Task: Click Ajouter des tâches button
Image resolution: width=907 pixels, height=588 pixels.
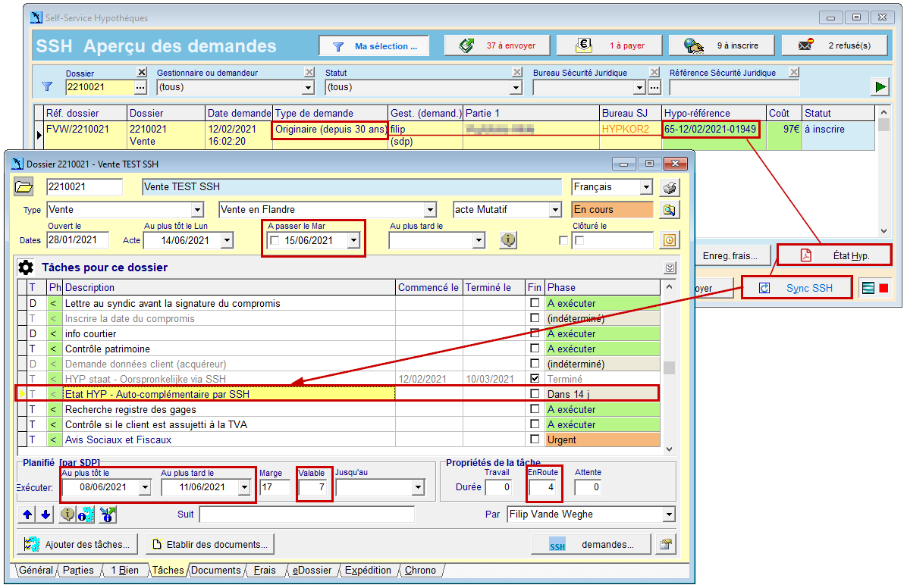Action: [77, 544]
